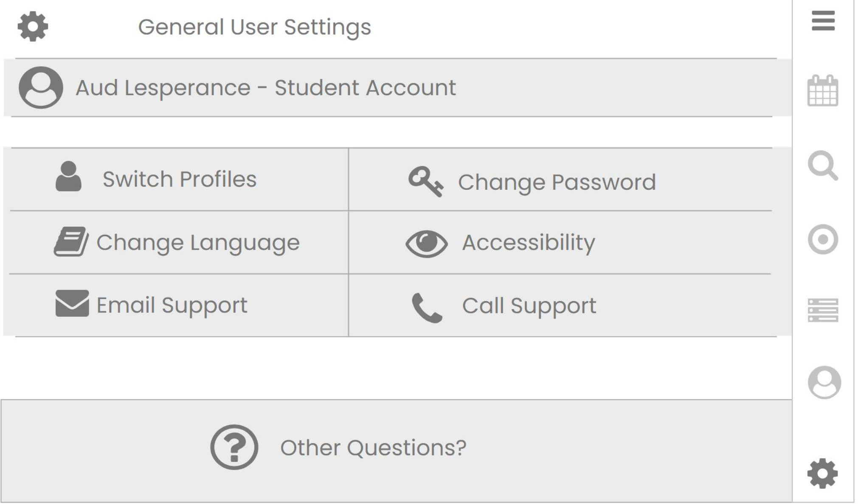Open the list view icon in sidebar
This screenshot has height=504, width=858.
823,310
